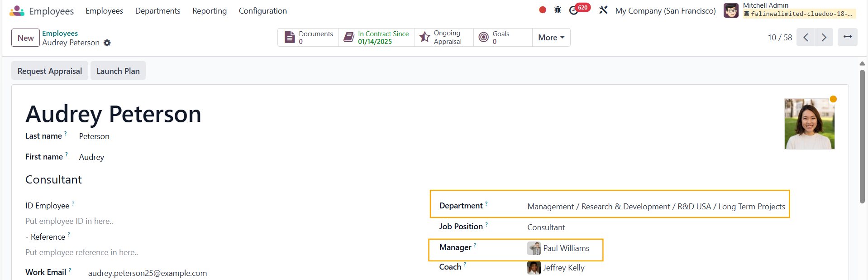Click the wrench and screwdriver tools icon
The width and height of the screenshot is (868, 280).
coord(603,10)
